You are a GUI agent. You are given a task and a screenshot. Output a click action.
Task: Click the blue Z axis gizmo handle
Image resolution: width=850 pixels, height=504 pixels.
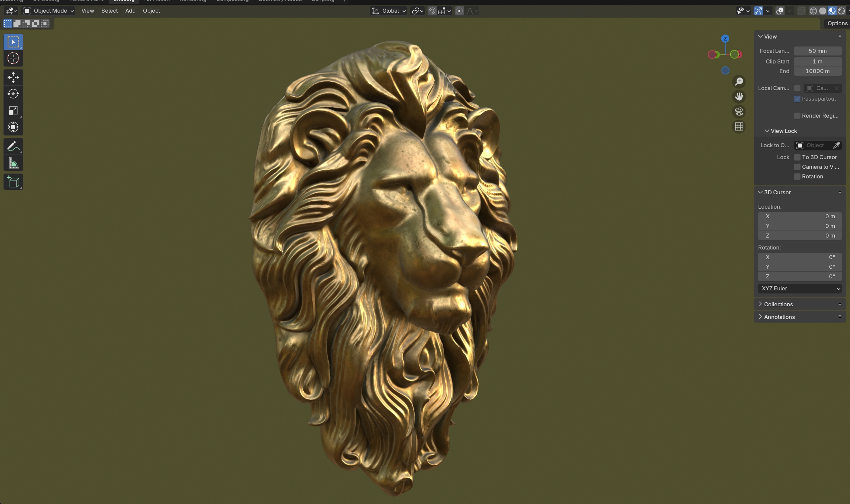(x=725, y=39)
